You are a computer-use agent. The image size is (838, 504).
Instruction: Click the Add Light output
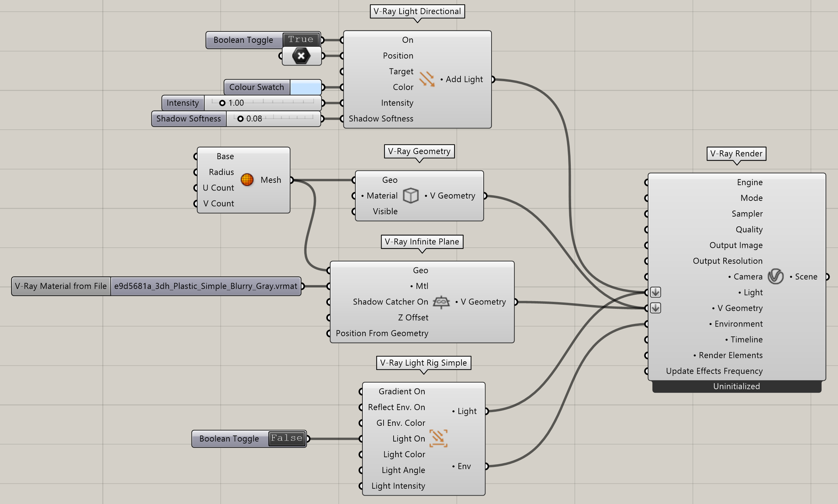tap(464, 79)
